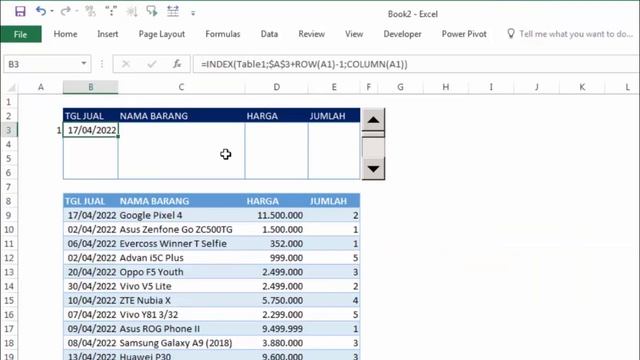Click the Tell me what you want to do box

(576, 34)
